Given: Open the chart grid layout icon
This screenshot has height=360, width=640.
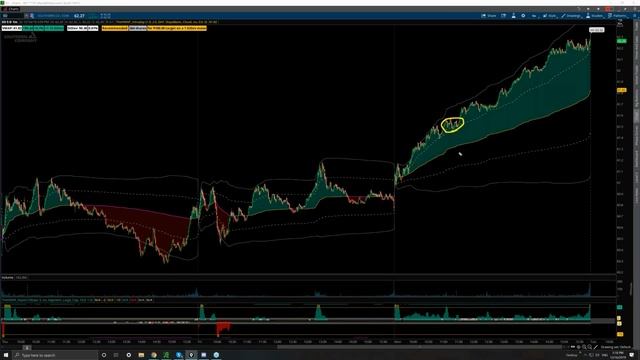Looking at the screenshot, I should pyautogui.click(x=503, y=16).
